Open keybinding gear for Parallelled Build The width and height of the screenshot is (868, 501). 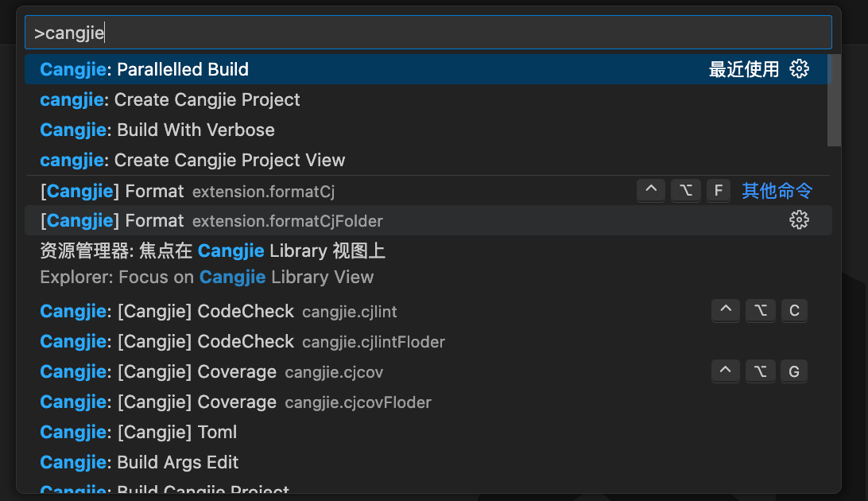(799, 69)
